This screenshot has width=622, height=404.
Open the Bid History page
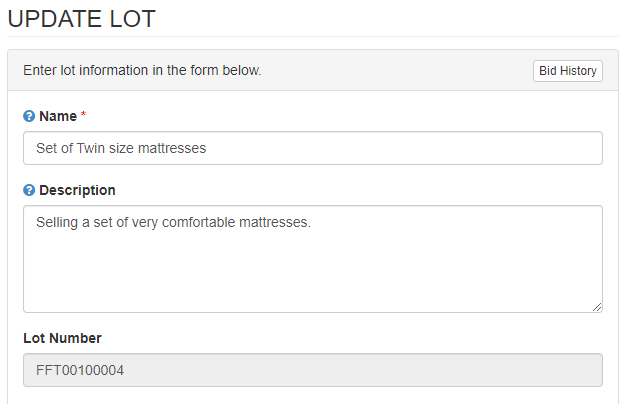568,71
